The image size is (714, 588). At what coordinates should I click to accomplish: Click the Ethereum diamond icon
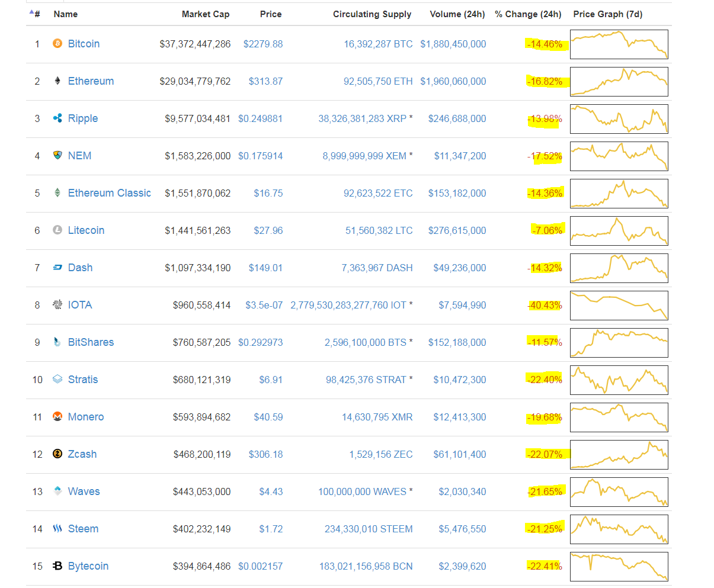(x=57, y=81)
